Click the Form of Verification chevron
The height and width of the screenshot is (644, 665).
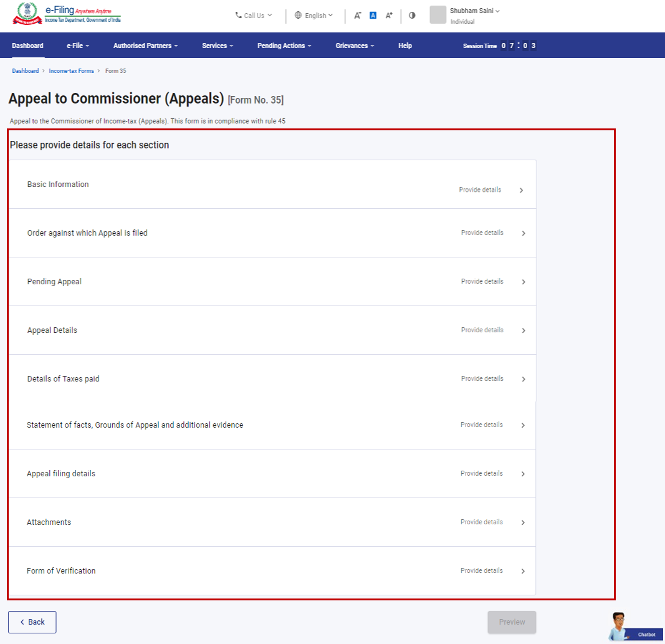point(524,571)
